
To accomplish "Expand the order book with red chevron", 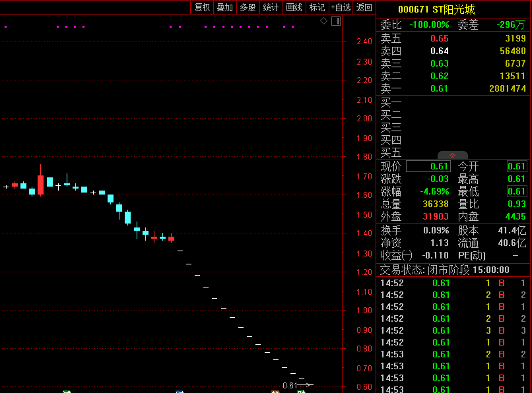I will 453,156.
